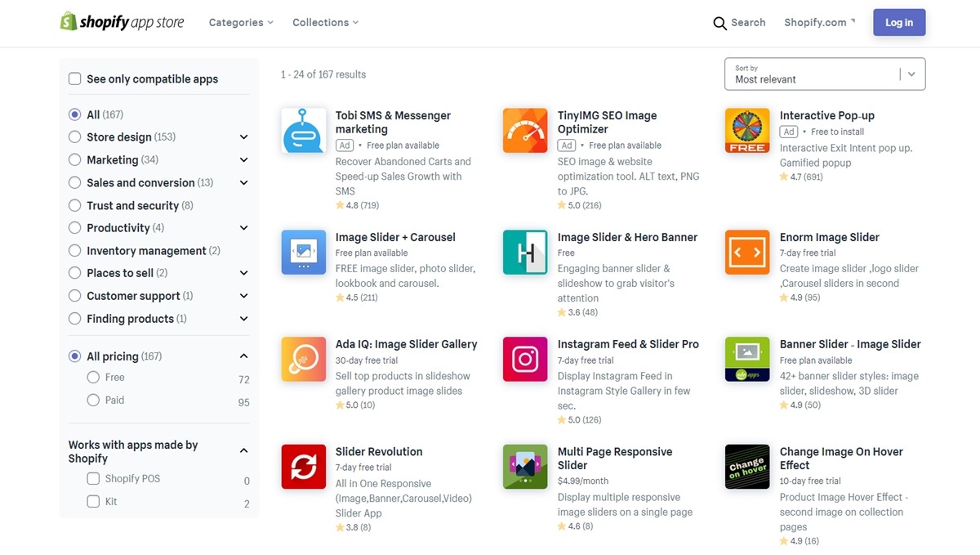The image size is (980, 555).
Task: Open Tobi SMS & Messenger robot icon
Action: [x=304, y=131]
